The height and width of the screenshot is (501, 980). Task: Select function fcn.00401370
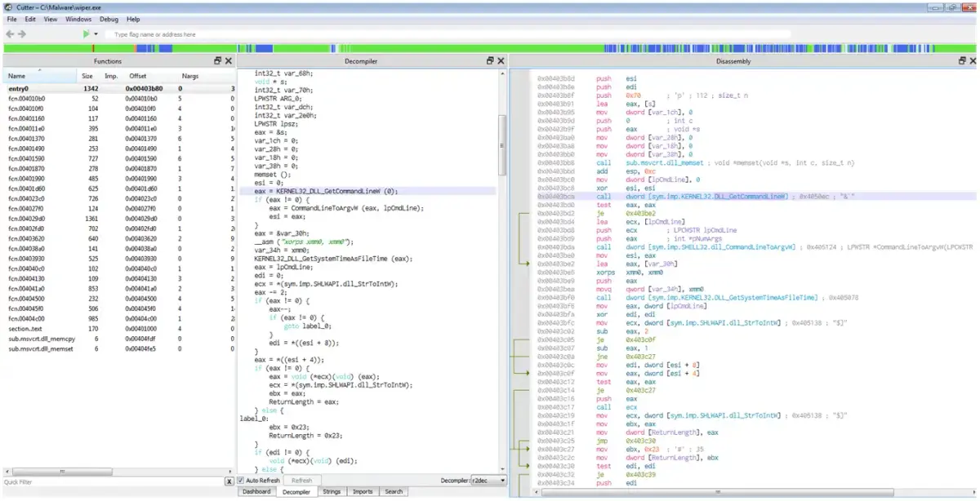tap(119, 138)
